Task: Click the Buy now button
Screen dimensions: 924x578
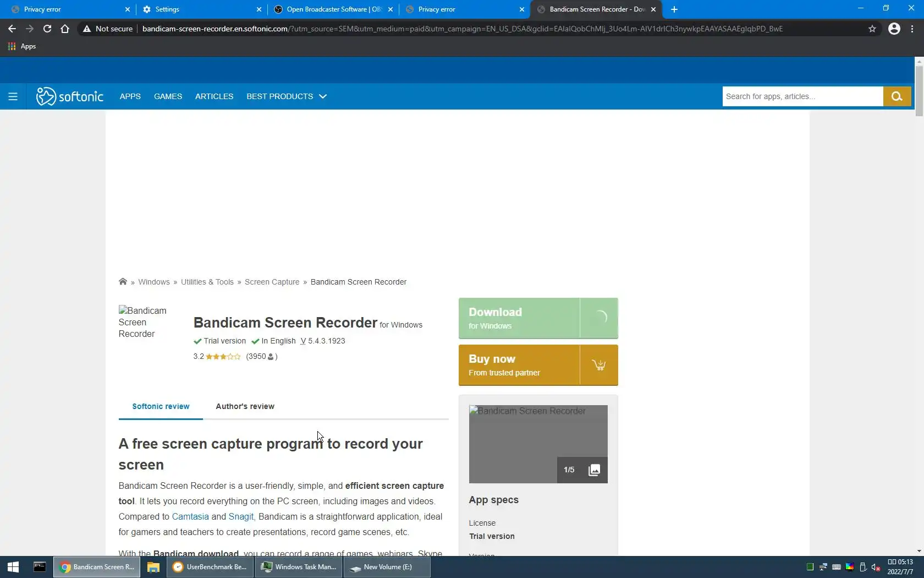Action: pos(538,365)
